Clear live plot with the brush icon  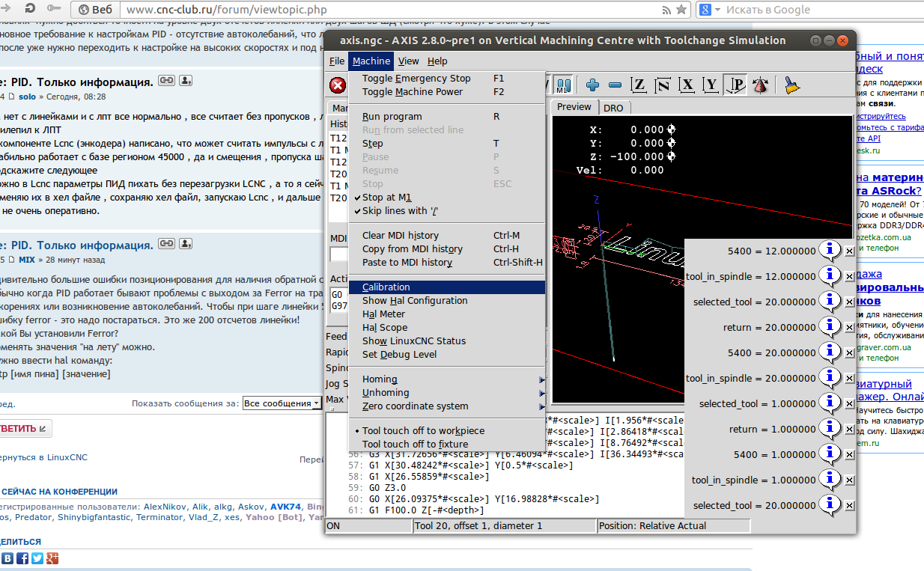tap(791, 85)
